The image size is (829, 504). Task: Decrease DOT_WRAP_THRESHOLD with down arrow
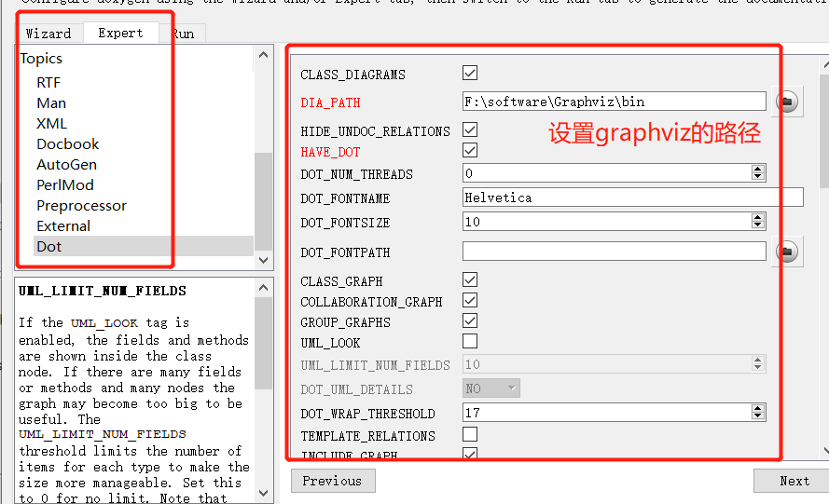pyautogui.click(x=757, y=416)
